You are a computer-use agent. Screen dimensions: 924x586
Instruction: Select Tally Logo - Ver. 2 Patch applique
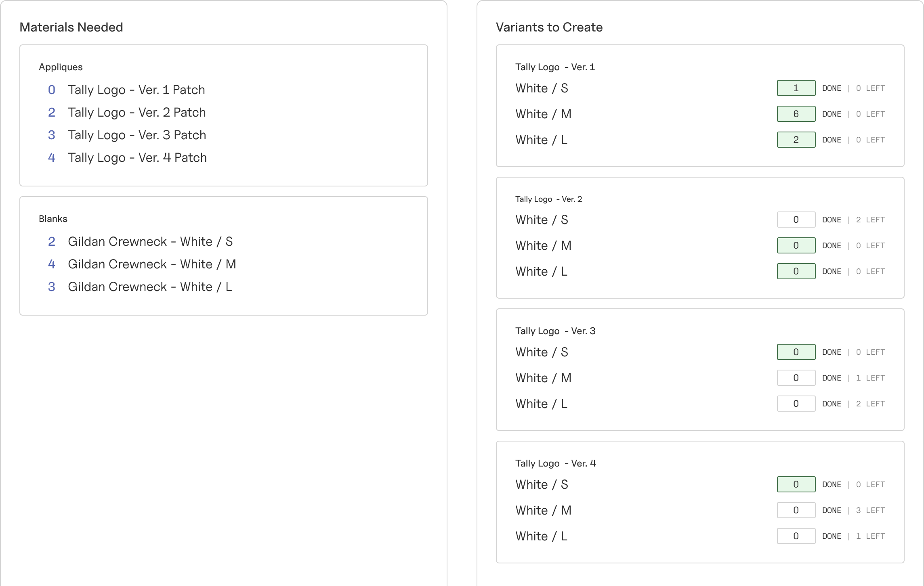(136, 113)
